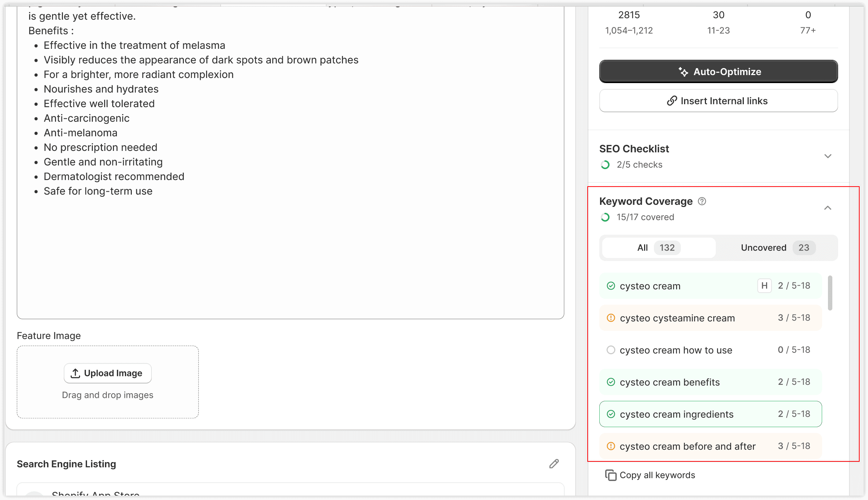Viewport: 868px width, 500px height.
Task: Select 'cysteo cream how to use' keyword
Action: point(710,350)
